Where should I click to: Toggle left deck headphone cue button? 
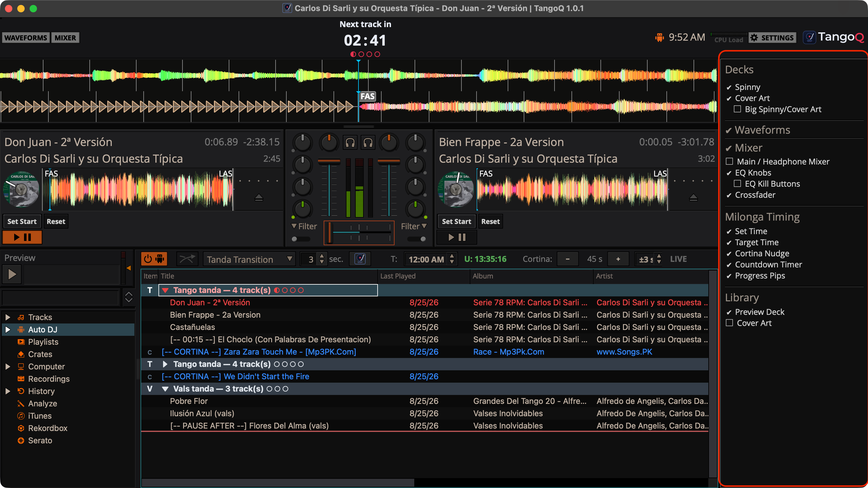click(350, 143)
